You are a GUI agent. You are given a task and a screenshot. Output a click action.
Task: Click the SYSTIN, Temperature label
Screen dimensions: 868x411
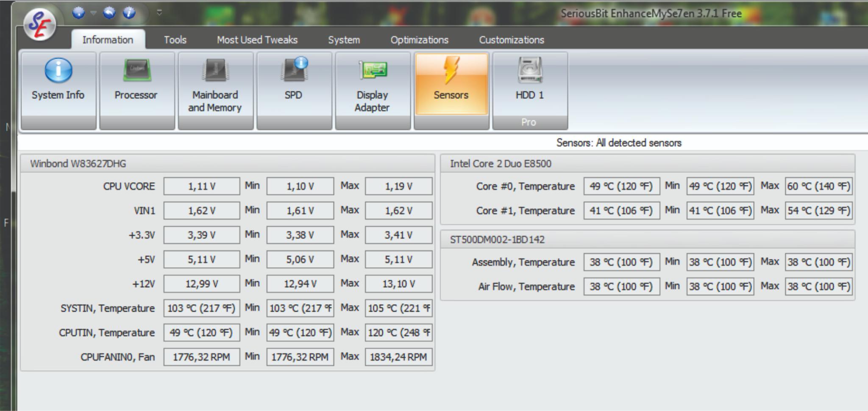(x=108, y=308)
